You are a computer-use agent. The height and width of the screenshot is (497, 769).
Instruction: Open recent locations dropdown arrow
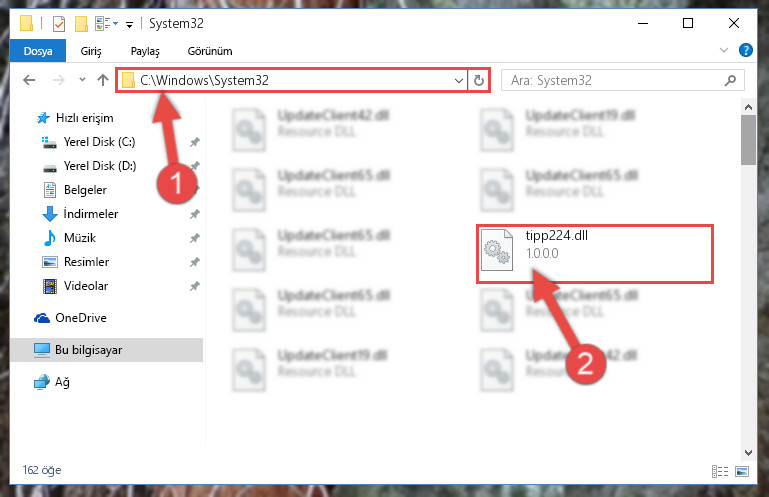click(82, 79)
